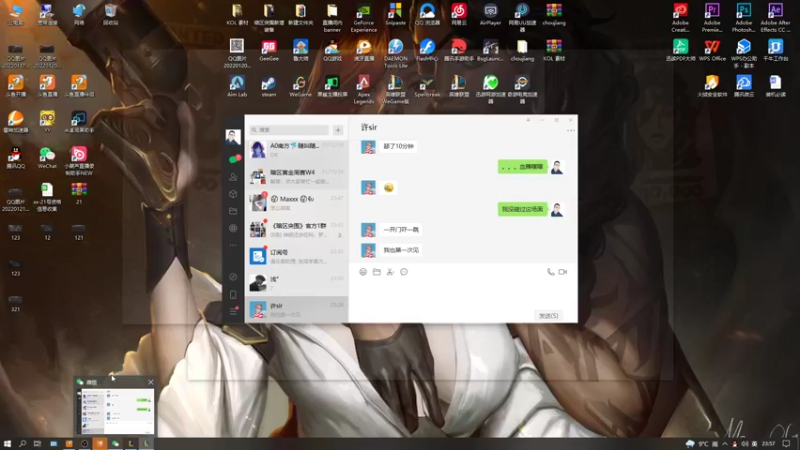The image size is (800, 450).
Task: Open Tencent QQ penguin desktop shortcut
Action: pyautogui.click(x=15, y=158)
